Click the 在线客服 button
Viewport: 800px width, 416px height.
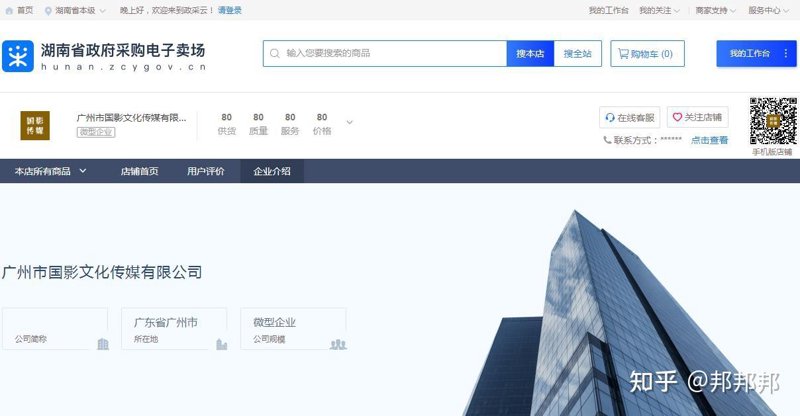(x=630, y=117)
